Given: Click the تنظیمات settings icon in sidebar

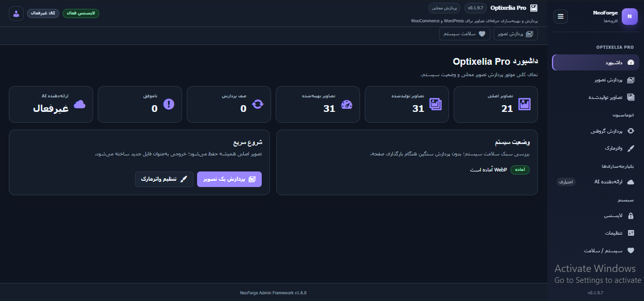Looking at the screenshot, I should (631, 233).
